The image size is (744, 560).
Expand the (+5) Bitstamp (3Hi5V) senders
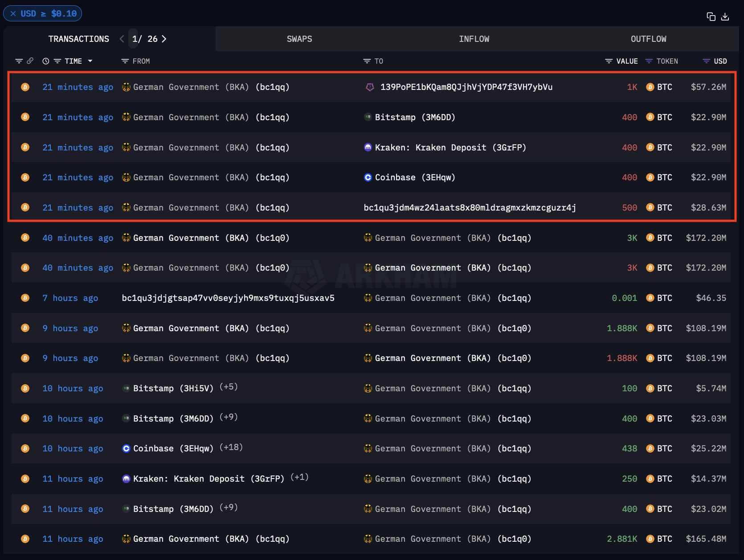pyautogui.click(x=229, y=387)
